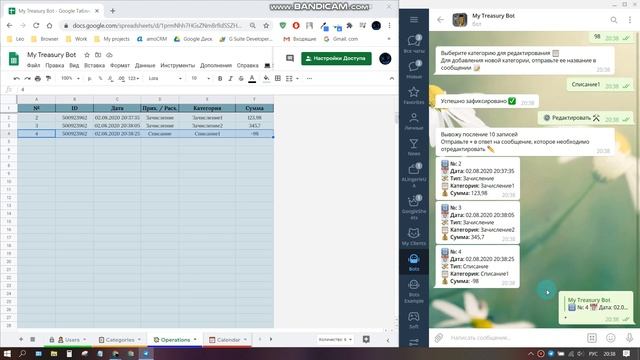Click the Chrome address bar
The width and height of the screenshot is (640, 360).
[x=157, y=25]
